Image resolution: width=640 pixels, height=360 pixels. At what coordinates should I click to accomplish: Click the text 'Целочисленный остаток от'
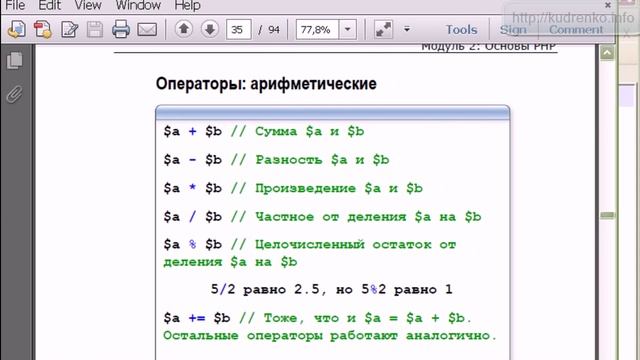(355, 244)
